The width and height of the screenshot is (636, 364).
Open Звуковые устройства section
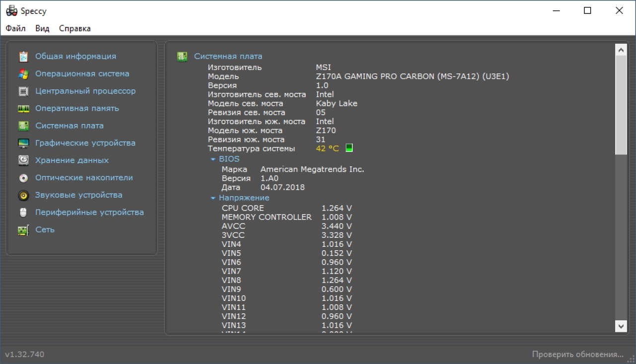tap(79, 195)
